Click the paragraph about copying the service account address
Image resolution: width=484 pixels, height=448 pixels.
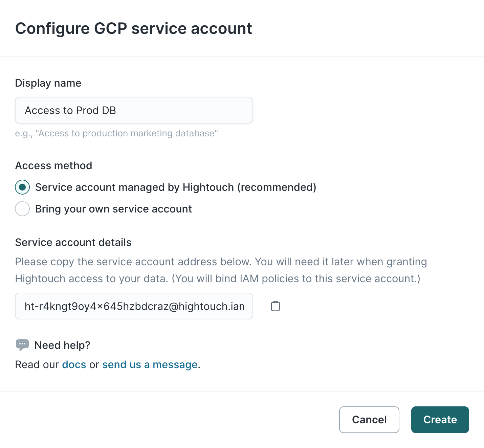coord(221,270)
